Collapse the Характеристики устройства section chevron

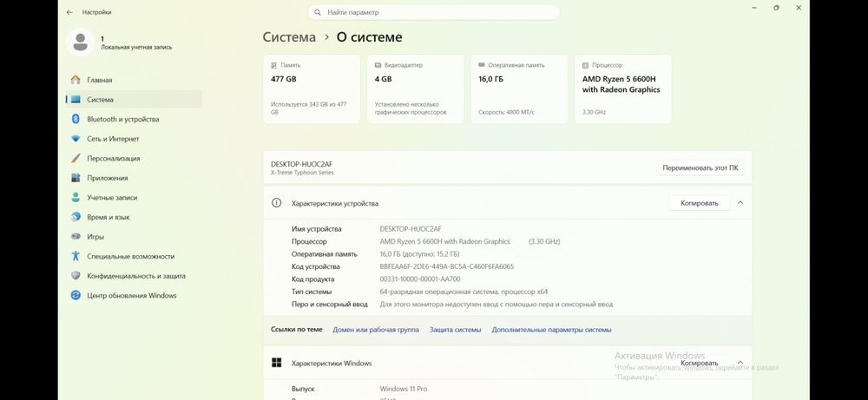[740, 203]
